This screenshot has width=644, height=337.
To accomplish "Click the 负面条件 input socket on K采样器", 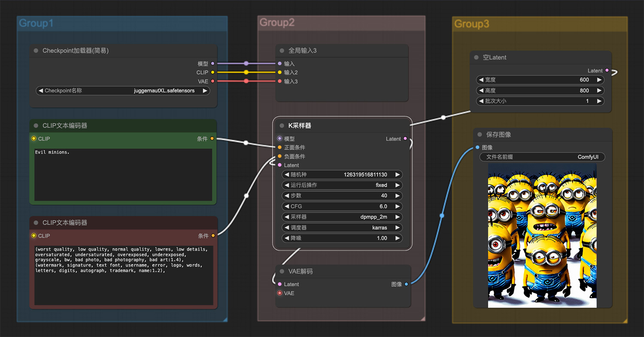I will tap(280, 156).
